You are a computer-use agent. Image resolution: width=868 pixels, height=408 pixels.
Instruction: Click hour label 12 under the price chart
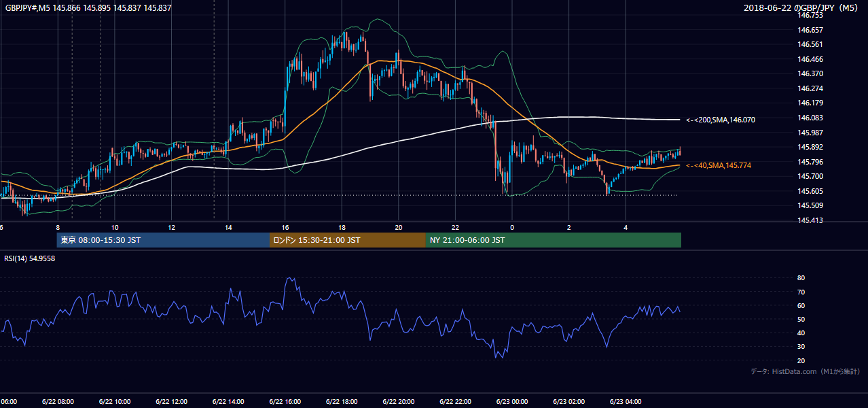(x=172, y=228)
